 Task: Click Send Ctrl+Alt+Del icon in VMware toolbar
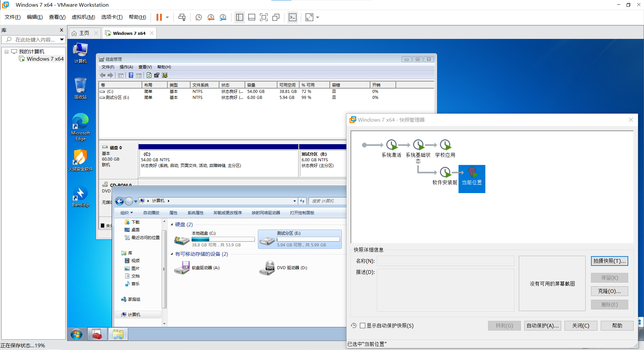(x=182, y=17)
